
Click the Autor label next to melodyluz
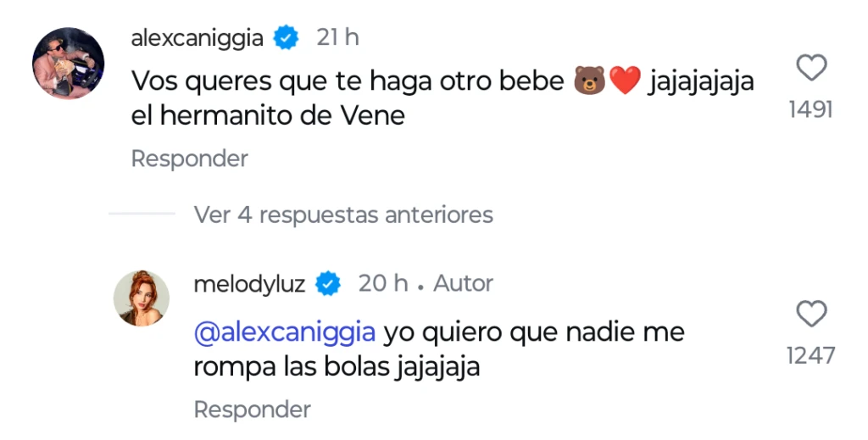point(463,283)
